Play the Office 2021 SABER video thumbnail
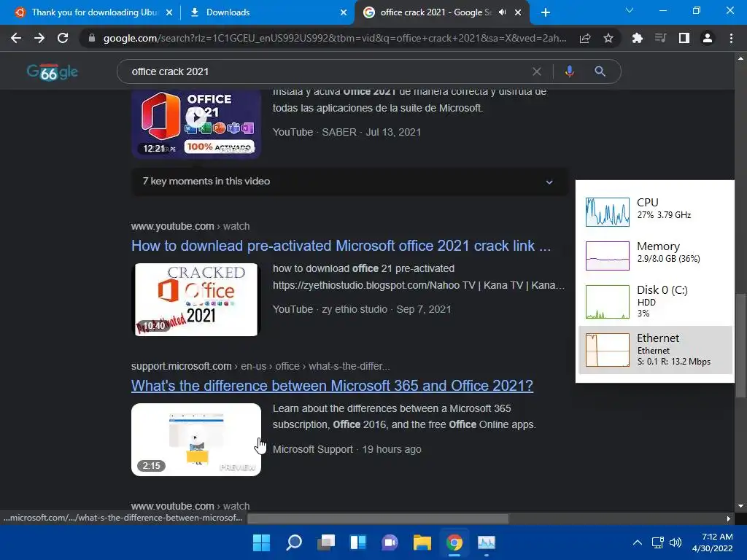This screenshot has height=560, width=747. point(196,124)
